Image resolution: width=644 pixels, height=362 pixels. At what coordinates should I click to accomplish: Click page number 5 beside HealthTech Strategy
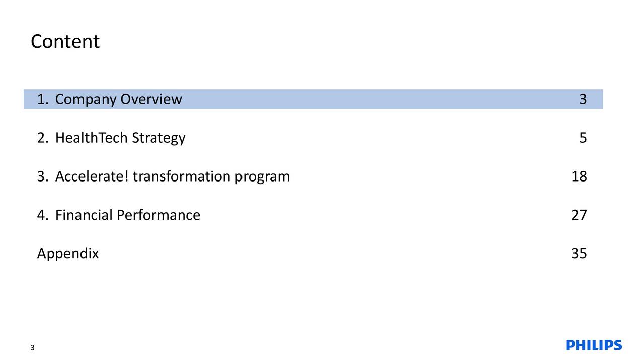583,138
